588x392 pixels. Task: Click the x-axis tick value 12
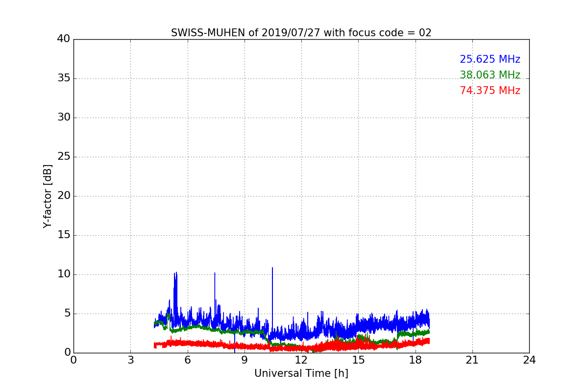(301, 360)
